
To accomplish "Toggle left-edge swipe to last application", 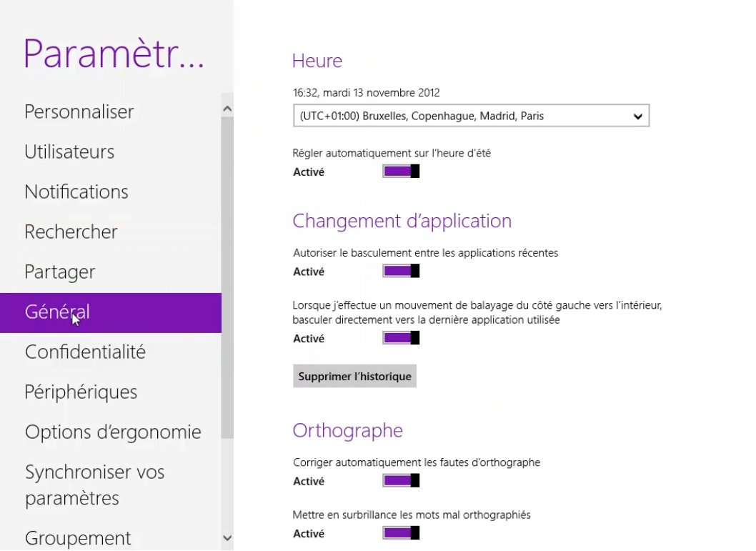I will click(401, 338).
